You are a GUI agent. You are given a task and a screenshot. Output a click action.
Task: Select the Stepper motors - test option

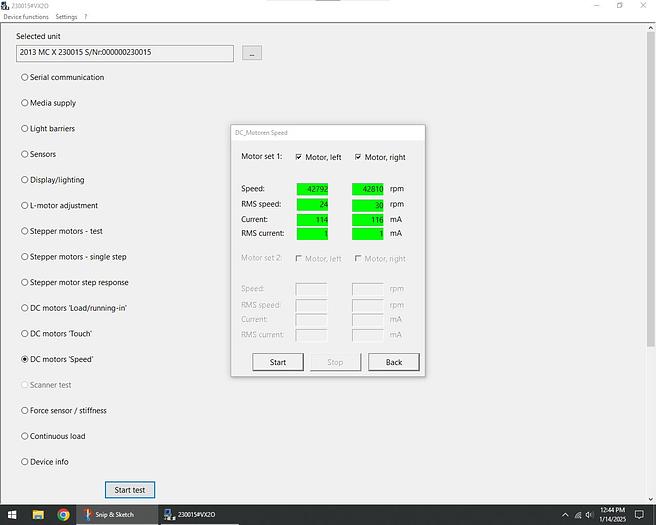pyautogui.click(x=25, y=231)
